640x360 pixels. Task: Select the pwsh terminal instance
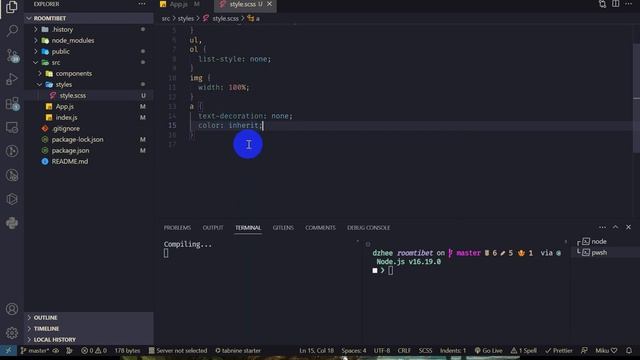pos(606,253)
